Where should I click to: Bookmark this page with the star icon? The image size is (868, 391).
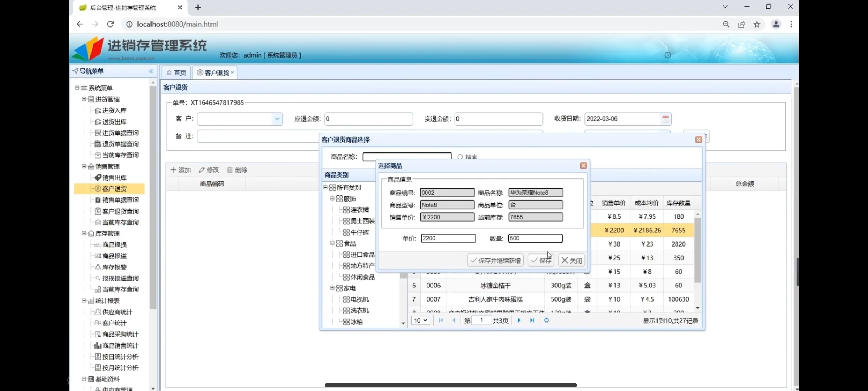pos(757,24)
